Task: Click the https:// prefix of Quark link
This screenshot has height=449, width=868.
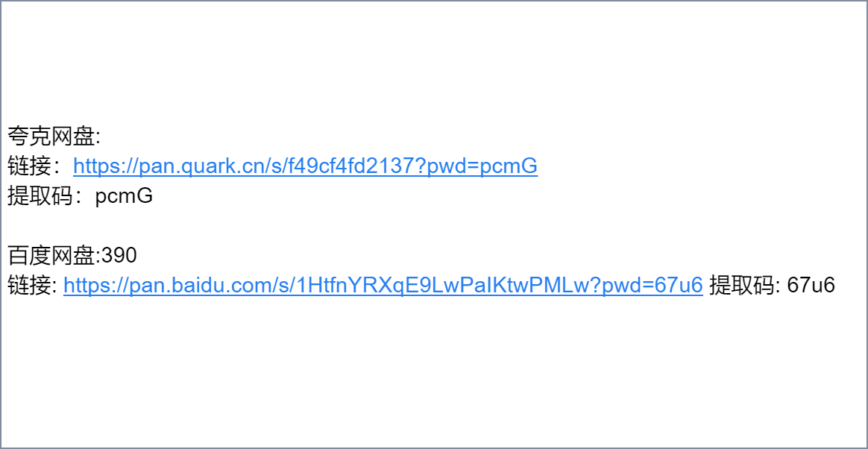Action: click(103, 166)
